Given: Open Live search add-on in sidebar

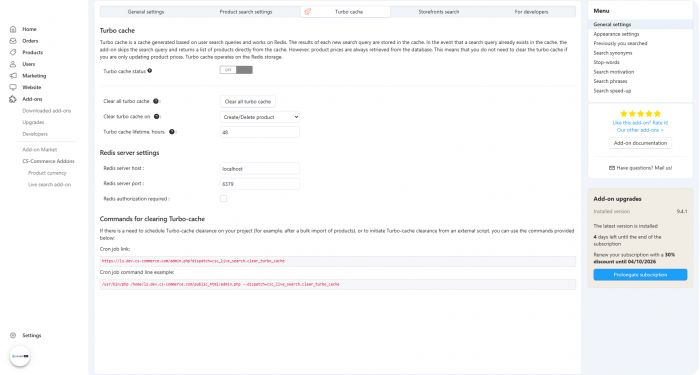Looking at the screenshot, I should pyautogui.click(x=49, y=184).
